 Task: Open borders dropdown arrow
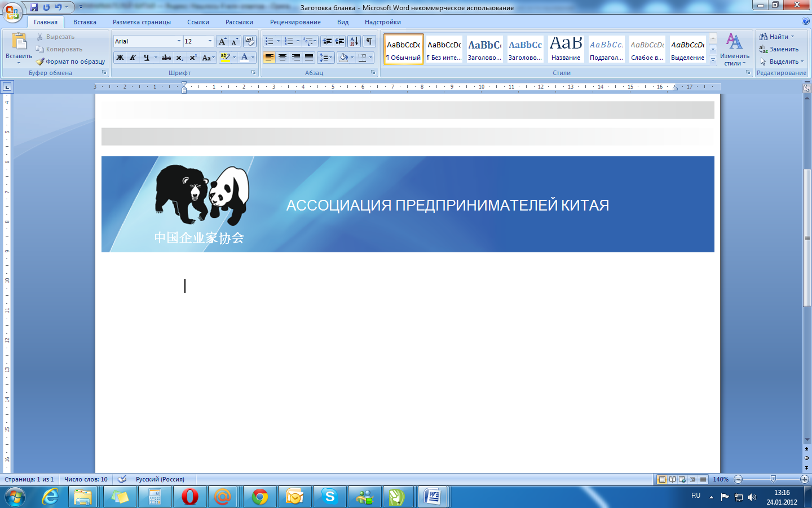coord(370,58)
